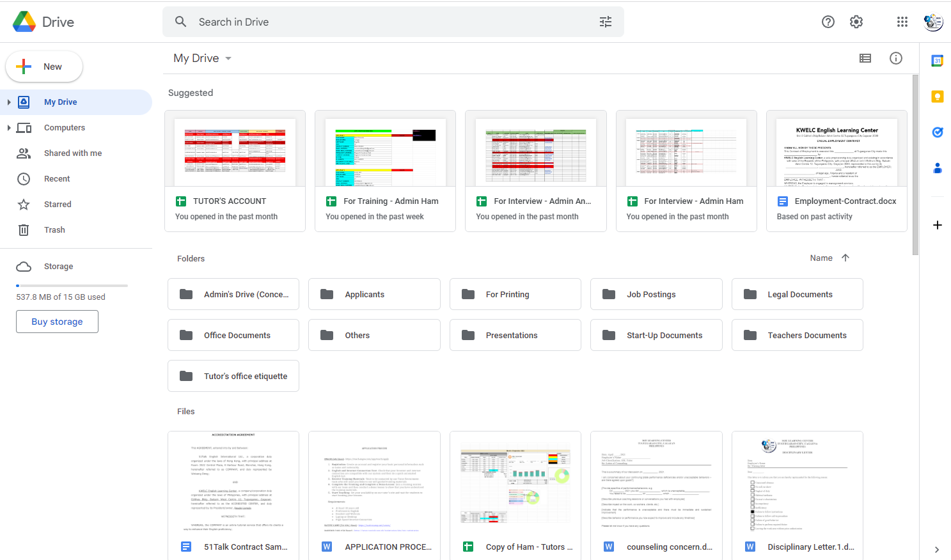Expand the Computers tree
Image resolution: width=951 pixels, height=560 pixels.
click(9, 128)
